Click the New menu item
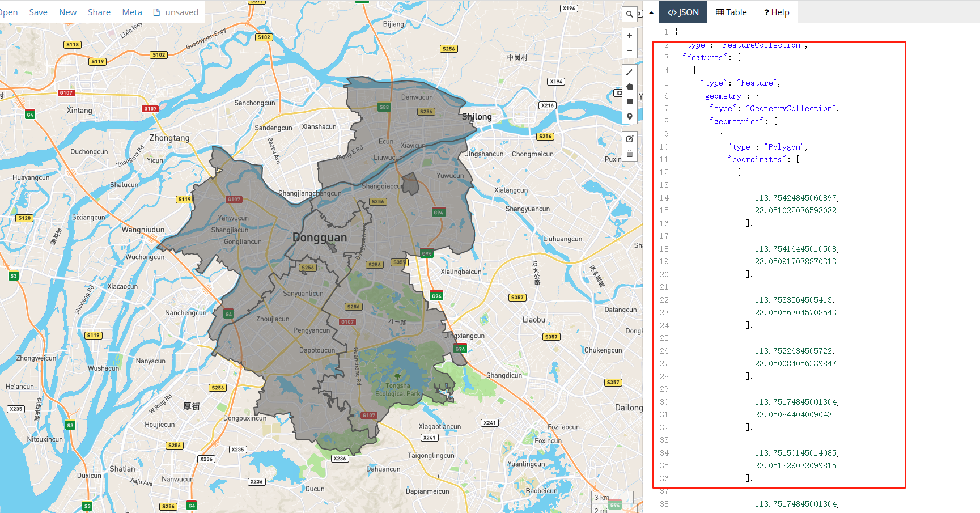 point(68,12)
